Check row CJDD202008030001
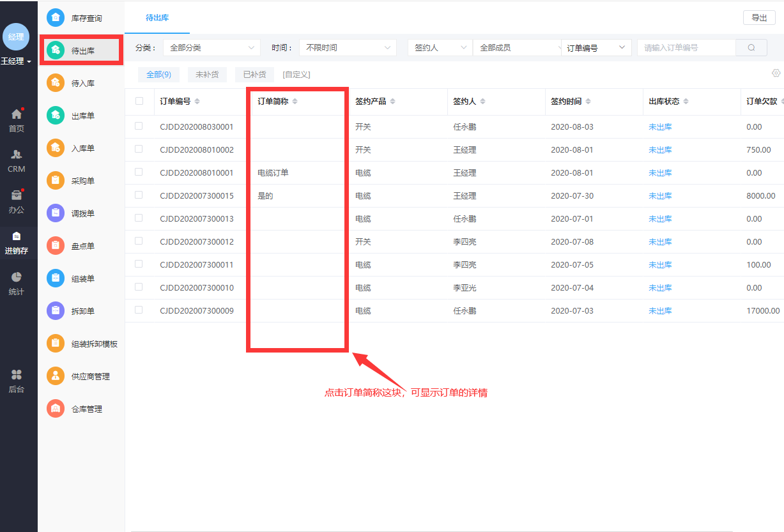The height and width of the screenshot is (532, 784). pyautogui.click(x=139, y=126)
